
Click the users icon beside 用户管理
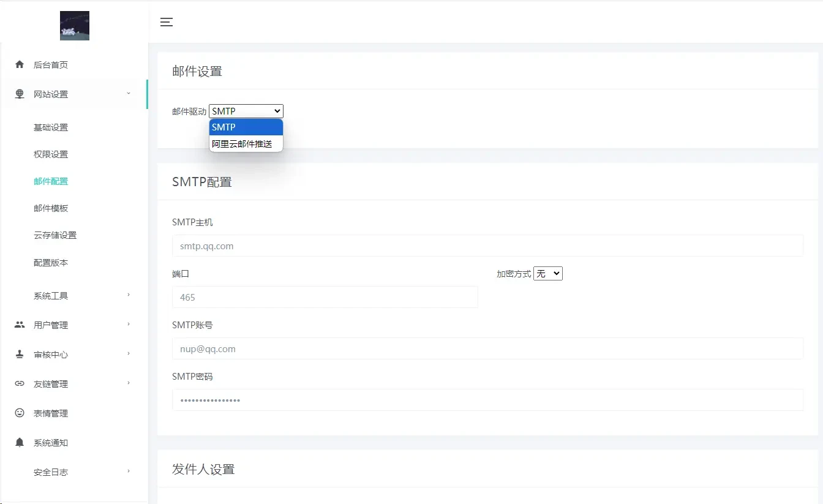(20, 325)
